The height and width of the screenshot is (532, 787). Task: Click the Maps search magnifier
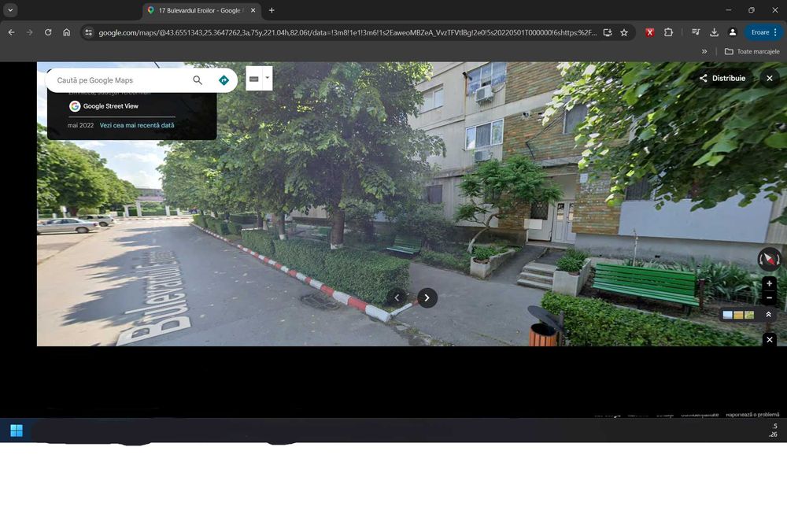(198, 80)
